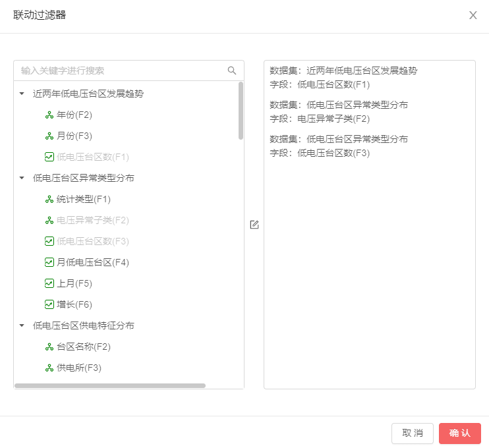Close the 联动过滤器 dialog

(473, 15)
